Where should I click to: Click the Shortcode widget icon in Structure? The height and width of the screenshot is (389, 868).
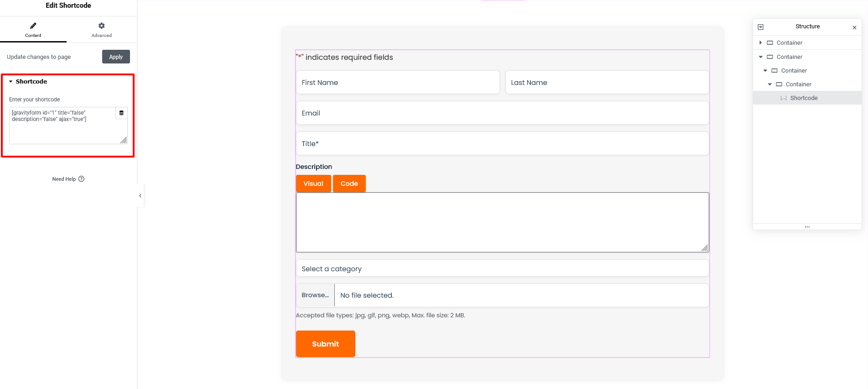[783, 98]
